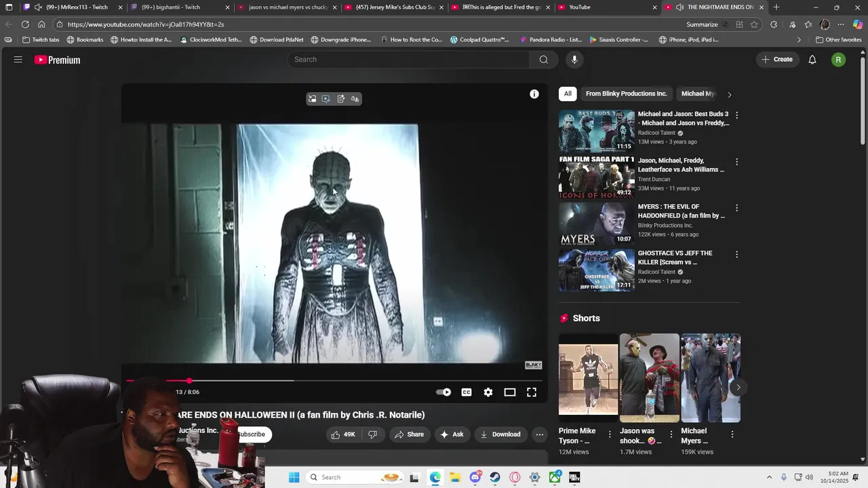Screen dimensions: 868x488
Task: Open Edge favorites list icon
Action: pyautogui.click(x=808, y=24)
